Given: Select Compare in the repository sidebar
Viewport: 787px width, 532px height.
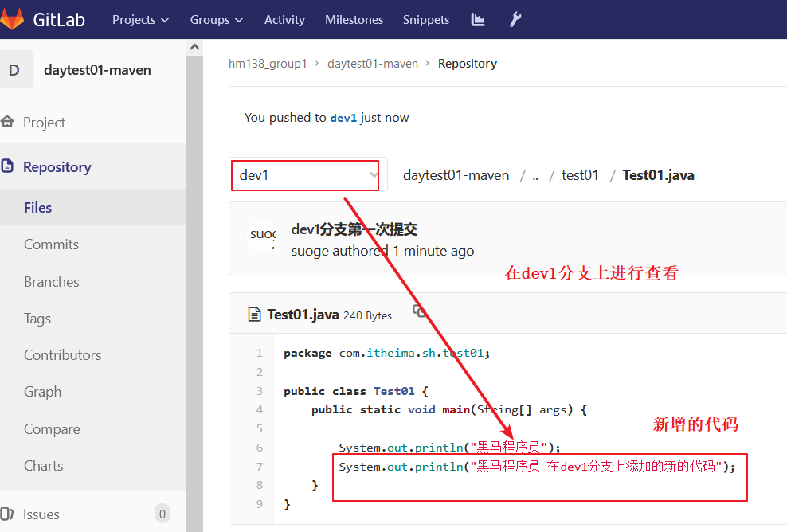Looking at the screenshot, I should (x=52, y=429).
